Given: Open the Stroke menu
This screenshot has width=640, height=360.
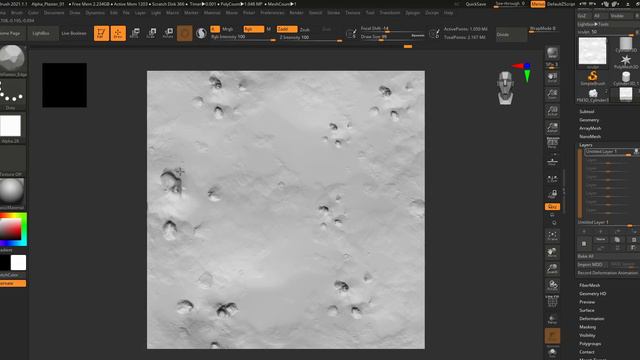Looking at the screenshot, I should tap(333, 13).
